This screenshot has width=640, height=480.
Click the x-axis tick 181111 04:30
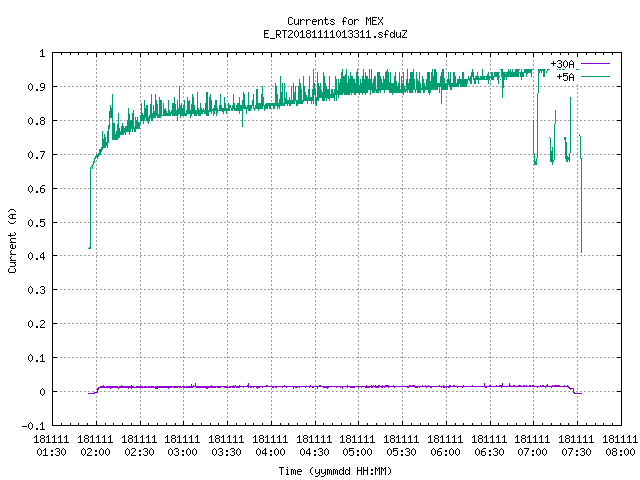tap(314, 446)
